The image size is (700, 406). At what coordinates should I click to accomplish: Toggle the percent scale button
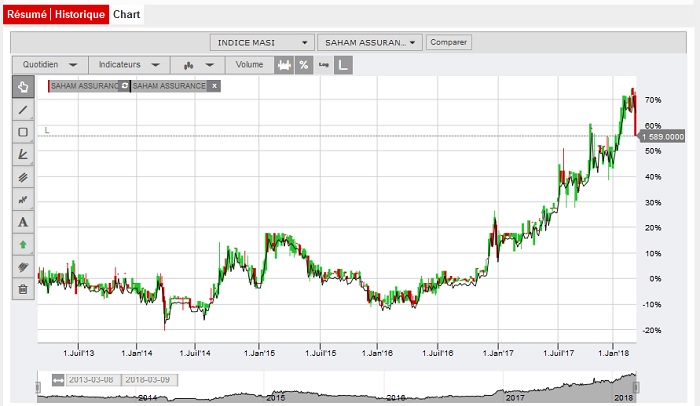pyautogui.click(x=303, y=65)
